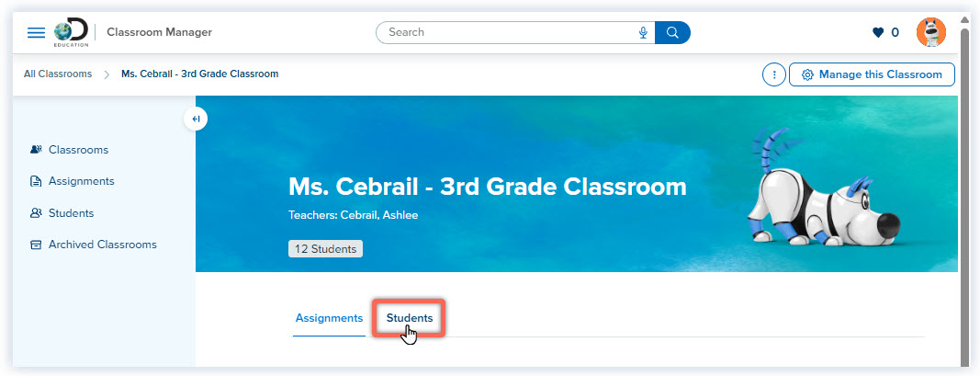Click the magnifying glass search button

pos(672,32)
